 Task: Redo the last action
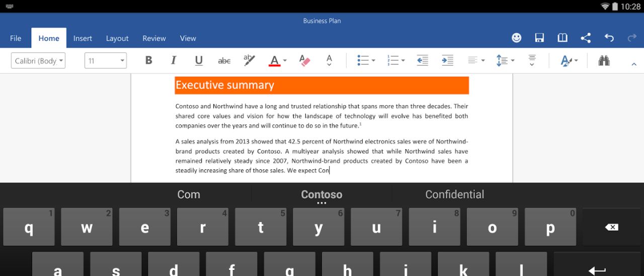632,38
